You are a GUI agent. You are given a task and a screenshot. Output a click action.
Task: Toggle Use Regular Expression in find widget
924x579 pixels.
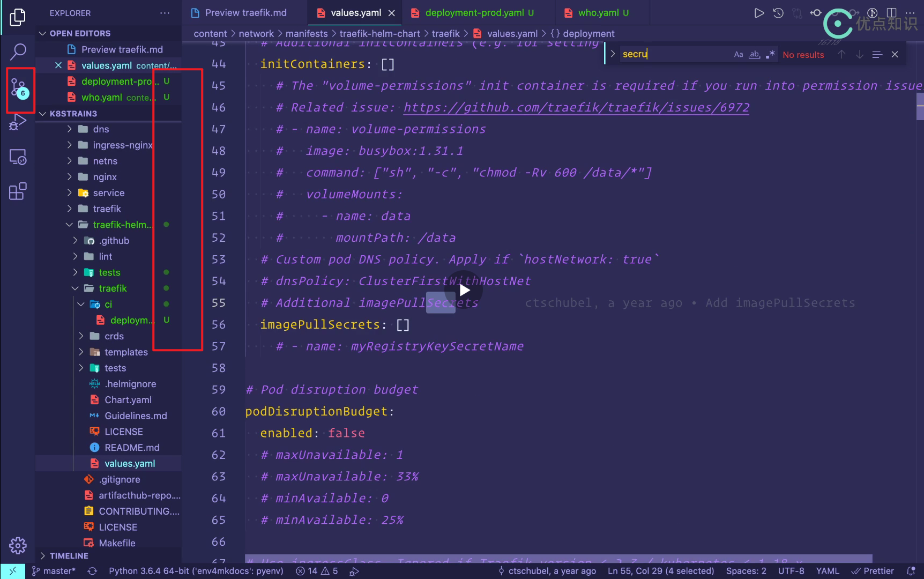point(770,54)
